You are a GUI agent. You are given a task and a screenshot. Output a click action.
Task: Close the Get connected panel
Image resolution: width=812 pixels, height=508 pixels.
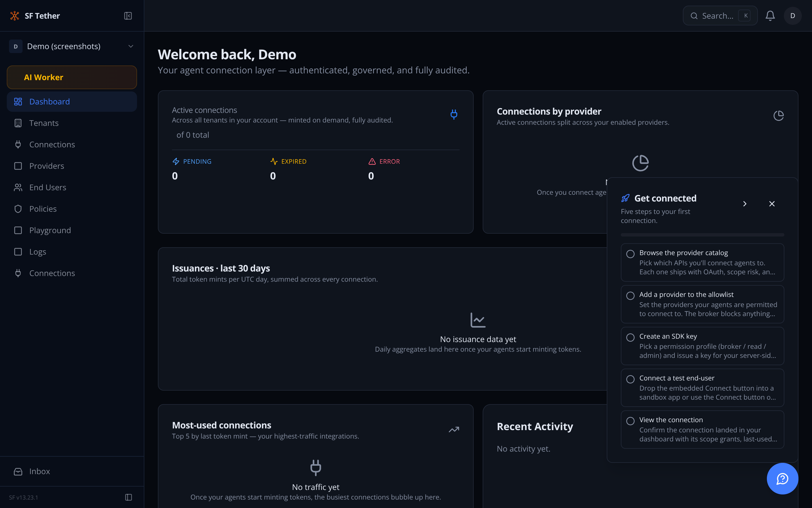pos(772,204)
